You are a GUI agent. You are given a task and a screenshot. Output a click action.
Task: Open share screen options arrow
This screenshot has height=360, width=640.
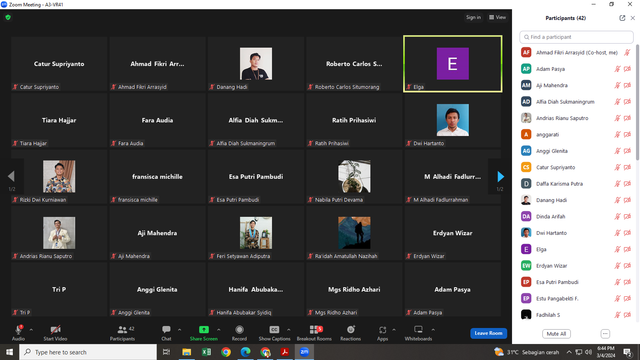[x=218, y=330]
